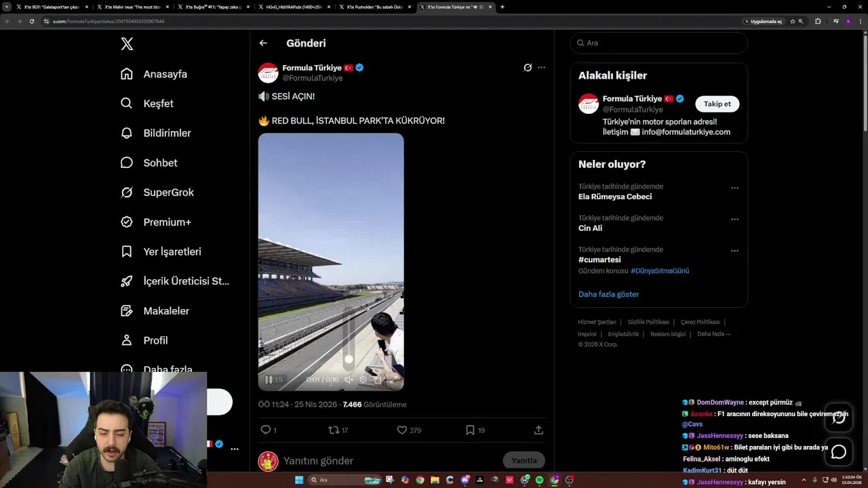Image resolution: width=868 pixels, height=488 pixels.
Task: Open Spotify from the taskbar
Action: click(x=539, y=480)
